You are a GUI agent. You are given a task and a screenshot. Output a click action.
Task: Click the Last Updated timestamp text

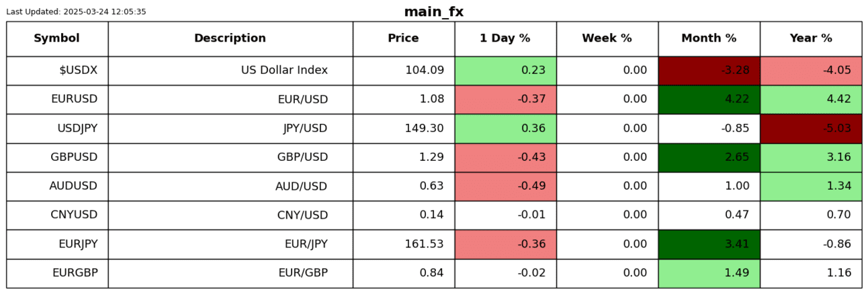76,11
